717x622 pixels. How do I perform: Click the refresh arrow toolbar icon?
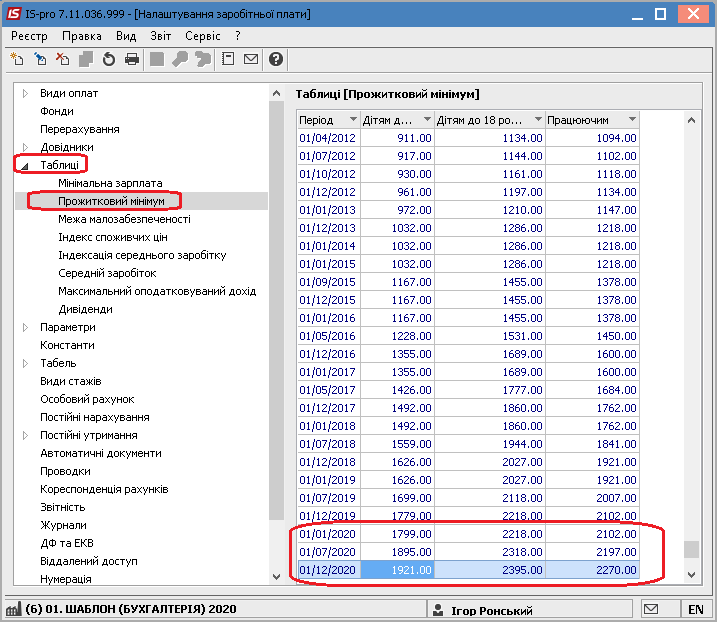point(109,59)
